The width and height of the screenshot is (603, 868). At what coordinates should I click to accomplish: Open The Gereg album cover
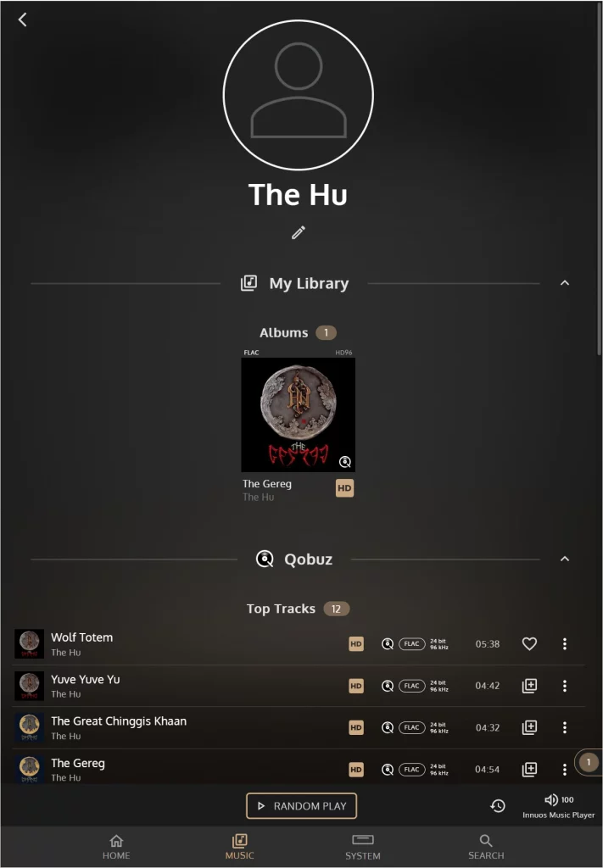click(x=298, y=415)
